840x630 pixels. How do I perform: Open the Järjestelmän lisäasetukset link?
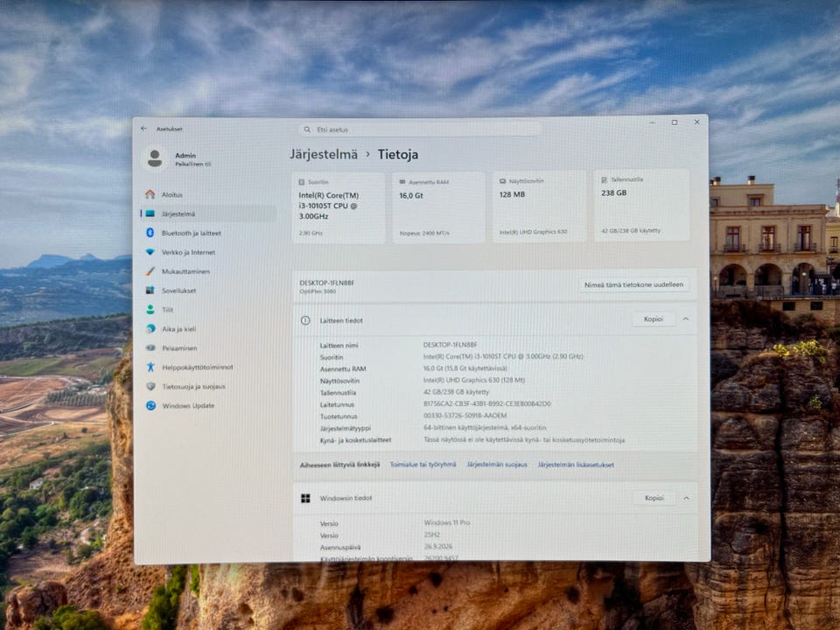click(x=576, y=465)
